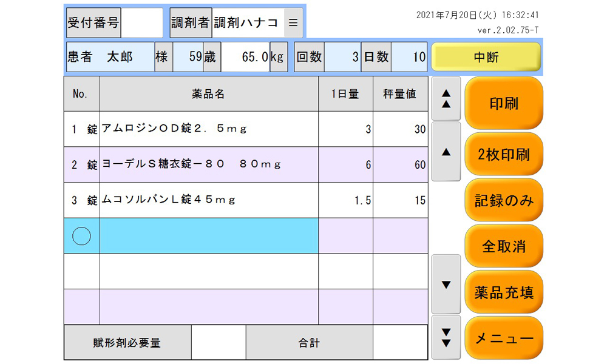Screen dimensions: 607x364
Task: Click the 1日量 column header
Action: pyautogui.click(x=346, y=94)
